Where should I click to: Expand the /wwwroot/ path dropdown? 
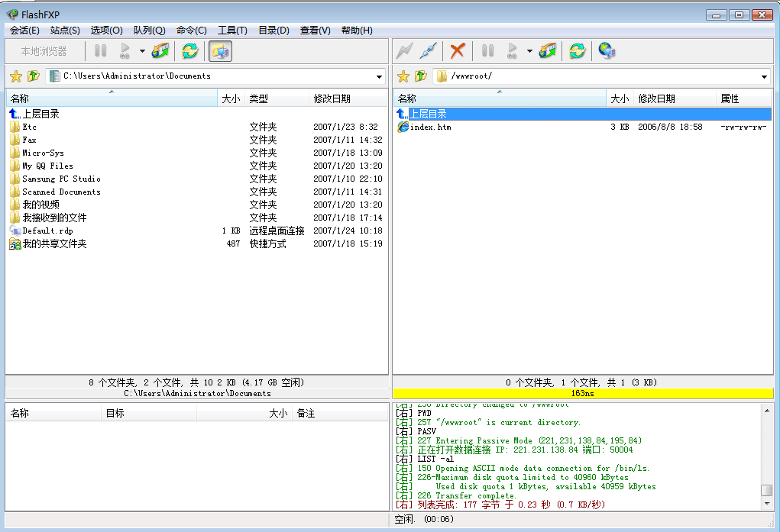765,76
